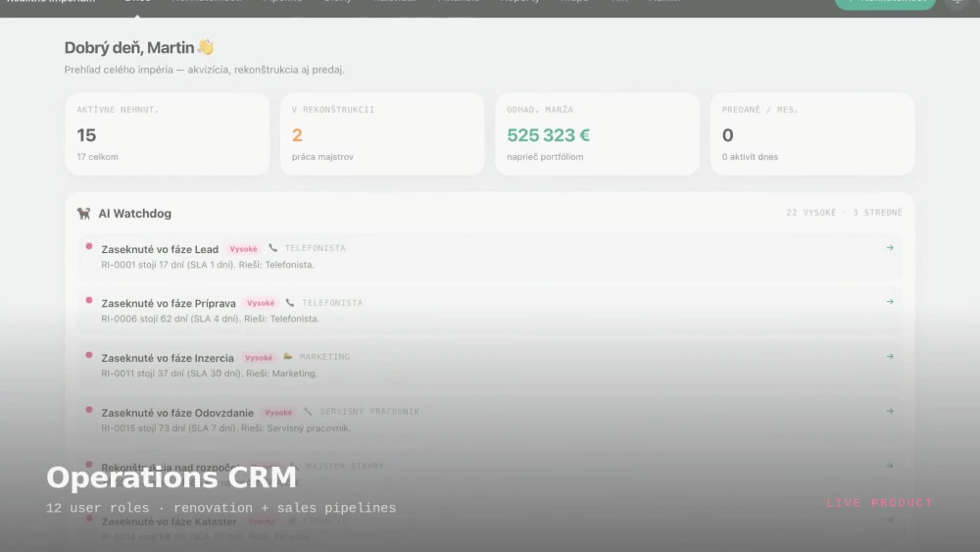Open the 'Odhad. marža' stat card
This screenshot has height=552, width=980.
click(x=598, y=133)
